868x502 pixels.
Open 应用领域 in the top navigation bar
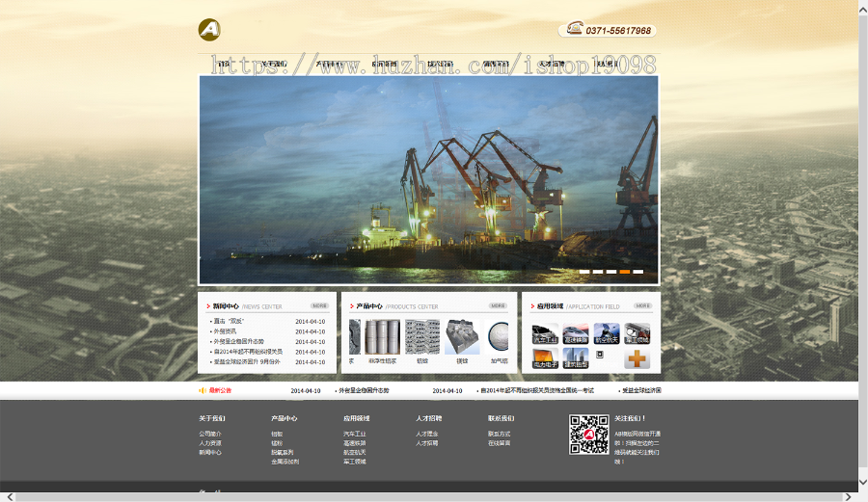click(384, 64)
